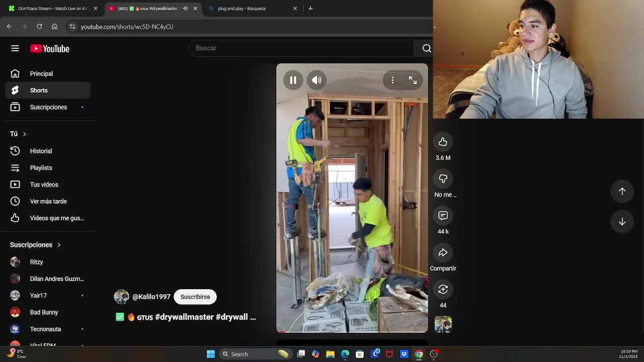This screenshot has height=362, width=644.
Task: Open Copilot from the taskbar
Action: [315, 354]
